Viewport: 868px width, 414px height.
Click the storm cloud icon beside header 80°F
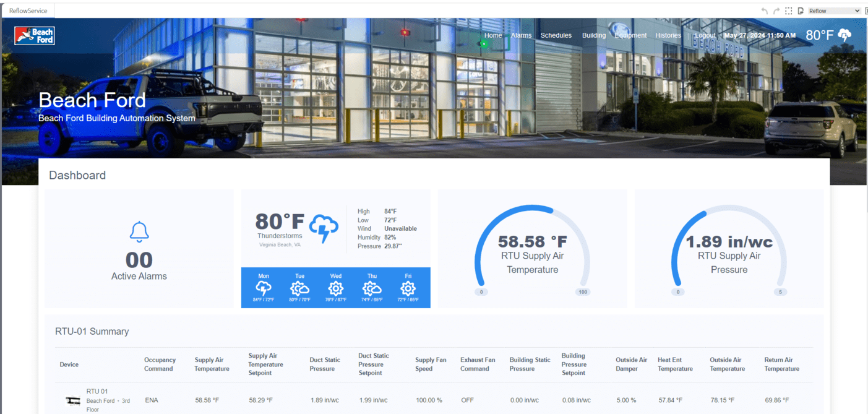(x=844, y=35)
